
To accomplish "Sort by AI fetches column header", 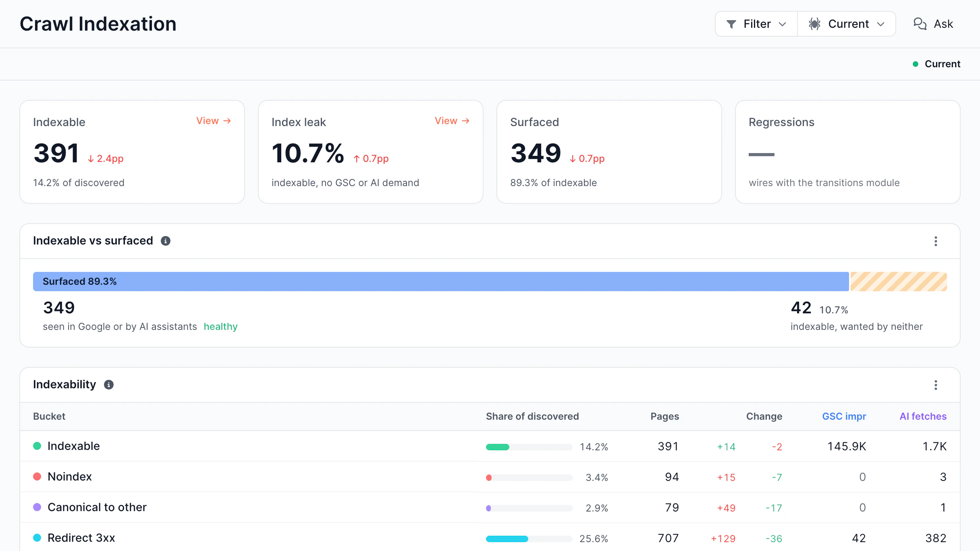I will [923, 416].
